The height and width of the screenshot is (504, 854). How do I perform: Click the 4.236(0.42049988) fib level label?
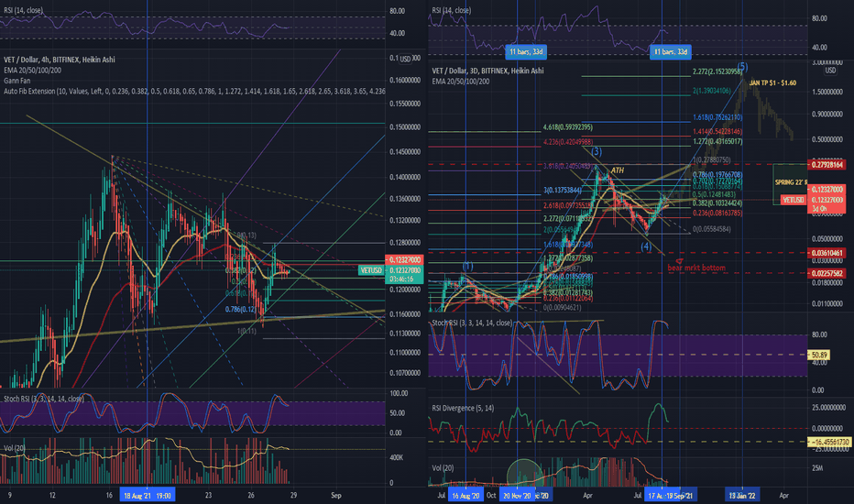(x=567, y=142)
